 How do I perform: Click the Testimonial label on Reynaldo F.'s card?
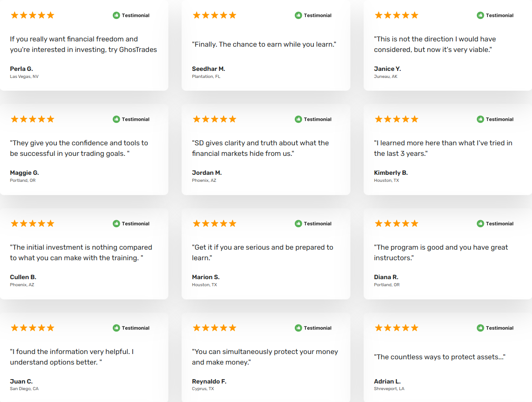pyautogui.click(x=317, y=328)
